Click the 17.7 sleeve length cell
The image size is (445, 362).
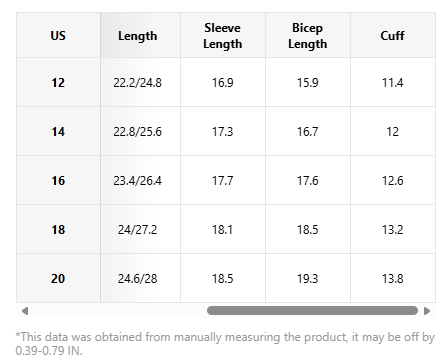[223, 180]
